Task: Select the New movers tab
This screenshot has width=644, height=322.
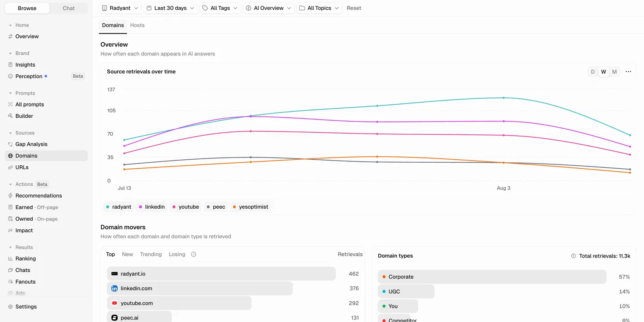Action: pos(128,255)
